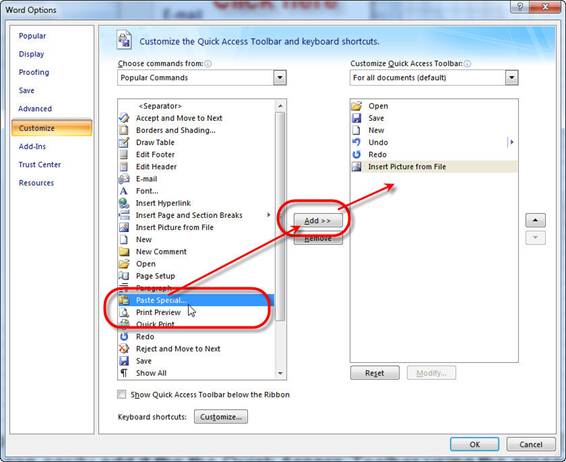The height and width of the screenshot is (462, 566).
Task: Select the Print Preview icon
Action: pyautogui.click(x=124, y=312)
